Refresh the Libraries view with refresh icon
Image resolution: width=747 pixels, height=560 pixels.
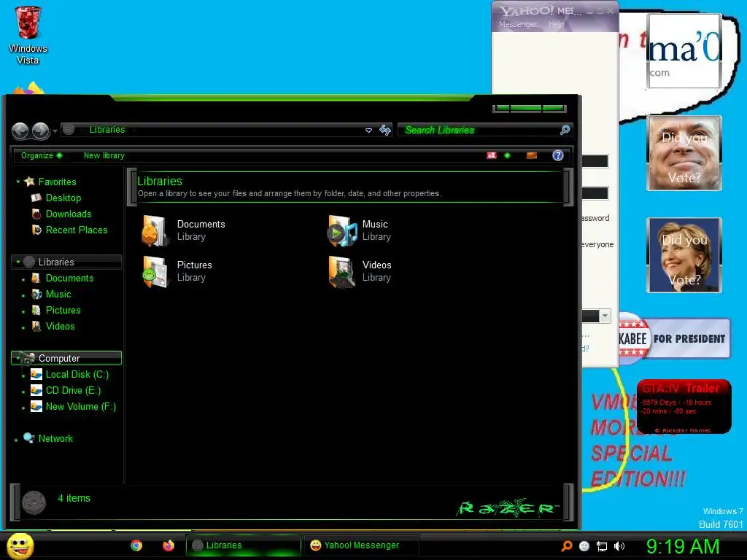coord(385,130)
